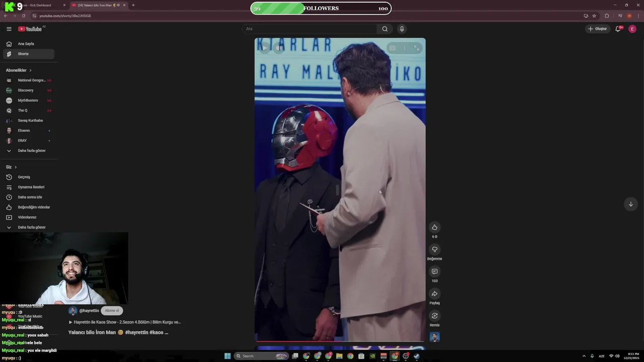Open The Q channel subscription
The image size is (644, 362).
[29, 111]
